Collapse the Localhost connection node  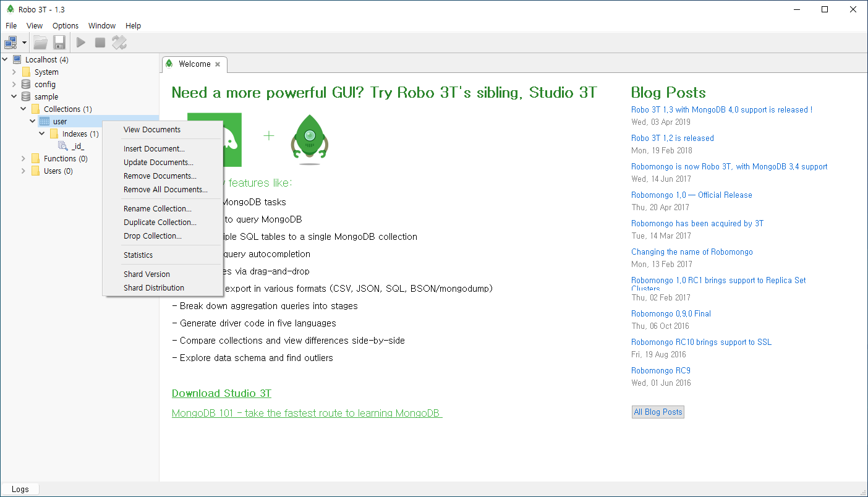[x=5, y=59]
